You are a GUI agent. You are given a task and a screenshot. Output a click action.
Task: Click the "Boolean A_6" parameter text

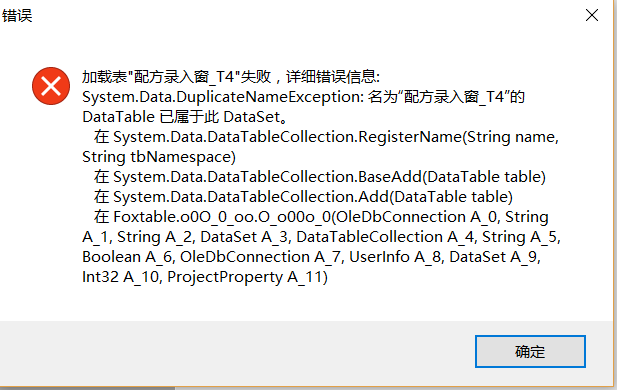[127, 257]
